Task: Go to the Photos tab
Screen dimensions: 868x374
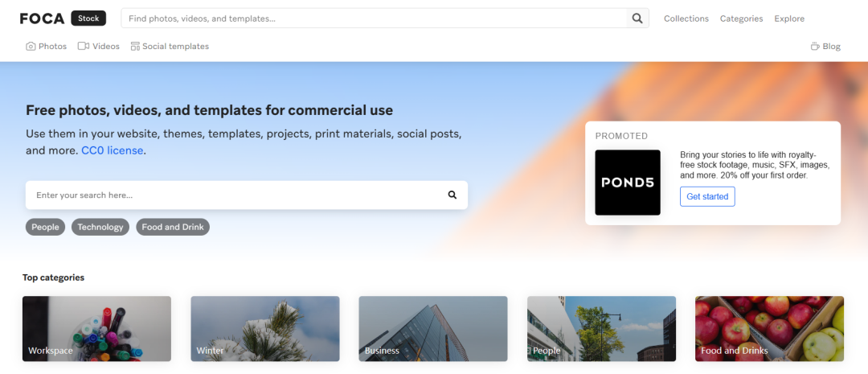Action: coord(47,46)
